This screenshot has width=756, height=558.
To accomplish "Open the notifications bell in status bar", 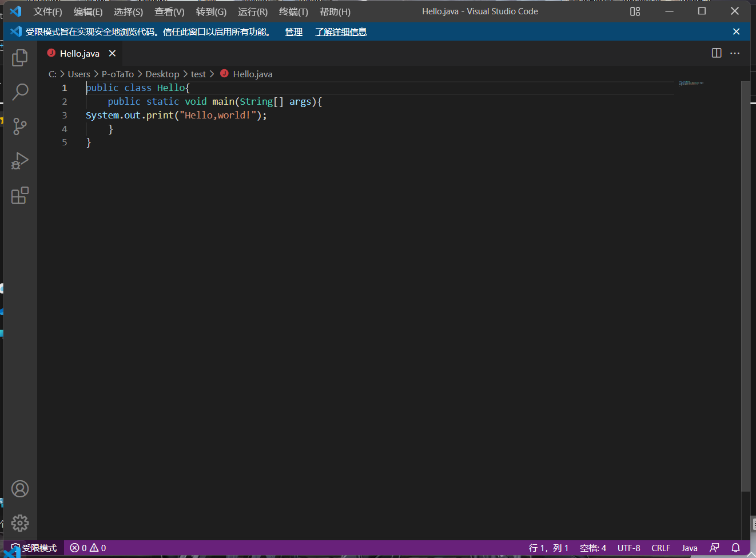I will (736, 548).
